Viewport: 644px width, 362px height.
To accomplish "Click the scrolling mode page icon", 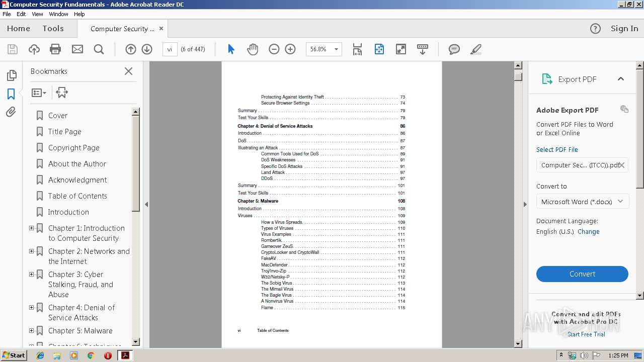I will (x=357, y=49).
